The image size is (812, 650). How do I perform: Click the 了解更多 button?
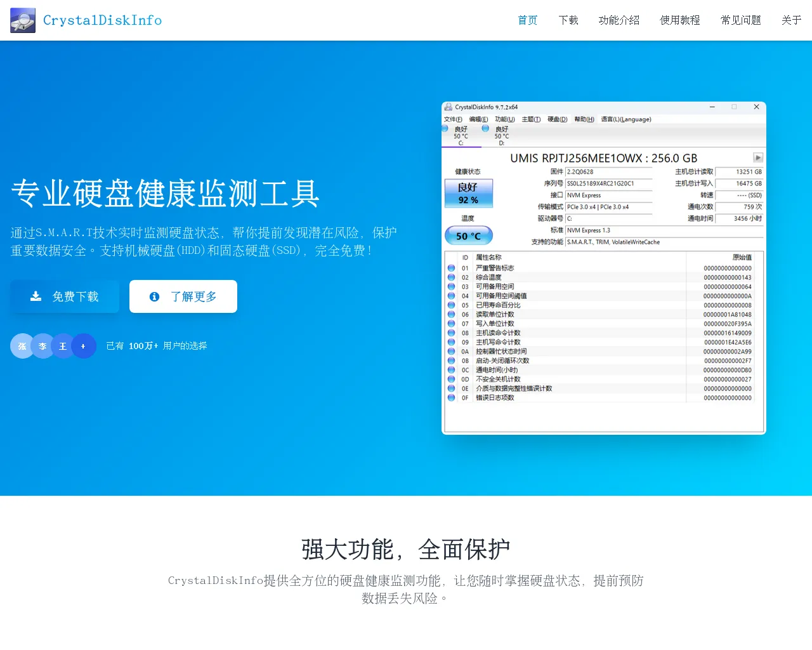point(183,296)
